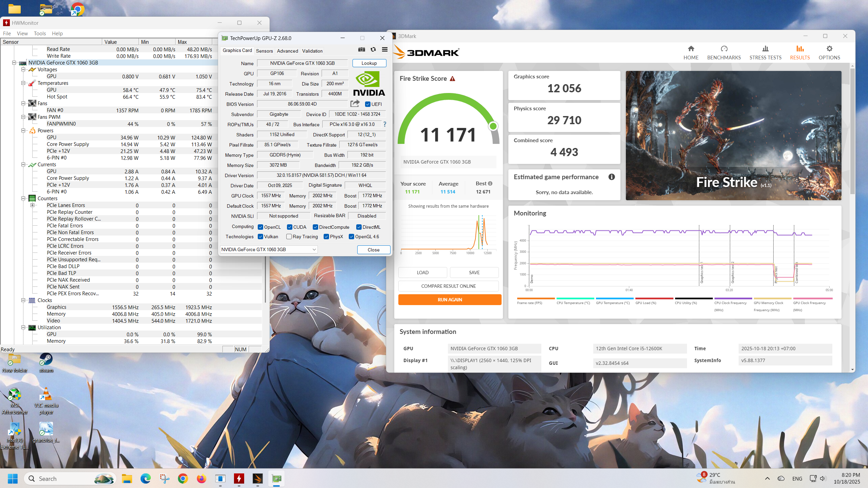This screenshot has width=868, height=488.
Task: Click bus interface question mark icon
Action: tap(384, 124)
